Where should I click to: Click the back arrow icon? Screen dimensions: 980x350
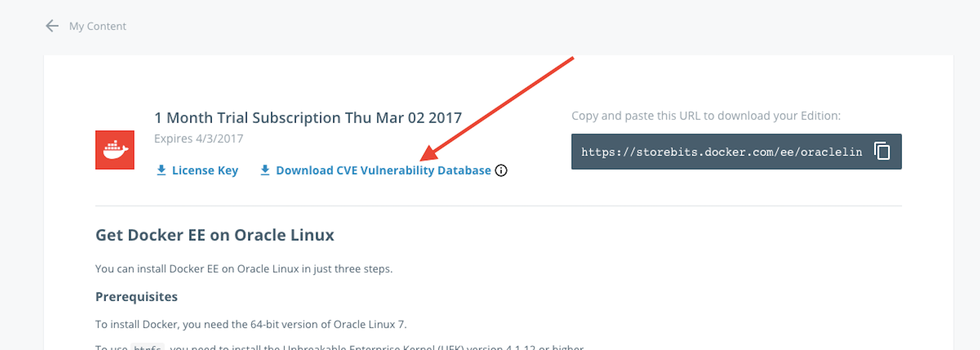coord(52,26)
